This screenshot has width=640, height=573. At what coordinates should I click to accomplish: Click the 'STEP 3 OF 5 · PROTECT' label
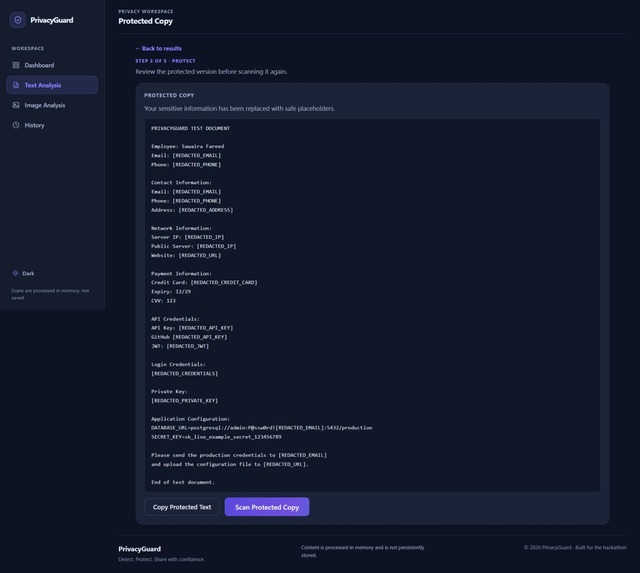[x=165, y=61]
